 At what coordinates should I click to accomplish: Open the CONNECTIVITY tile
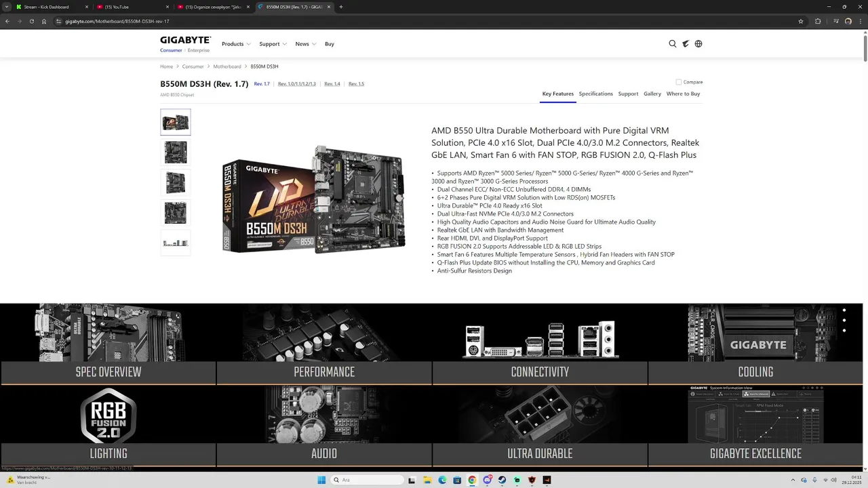540,344
